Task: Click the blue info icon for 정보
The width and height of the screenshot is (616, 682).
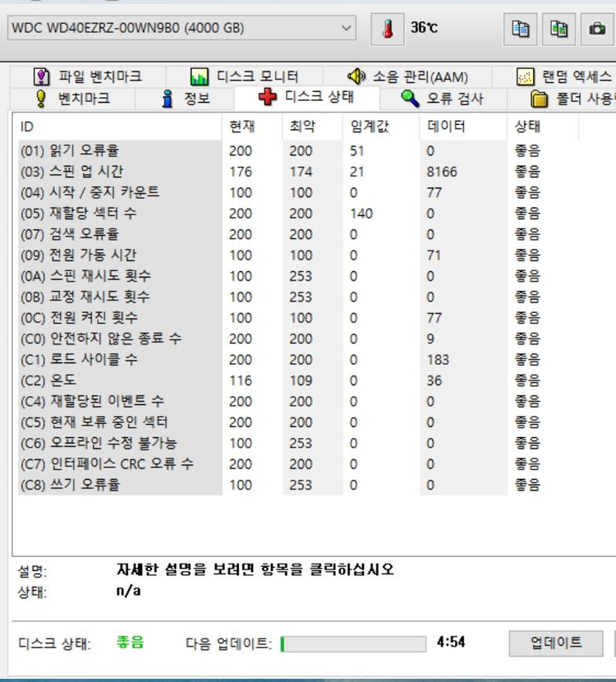Action: [168, 99]
